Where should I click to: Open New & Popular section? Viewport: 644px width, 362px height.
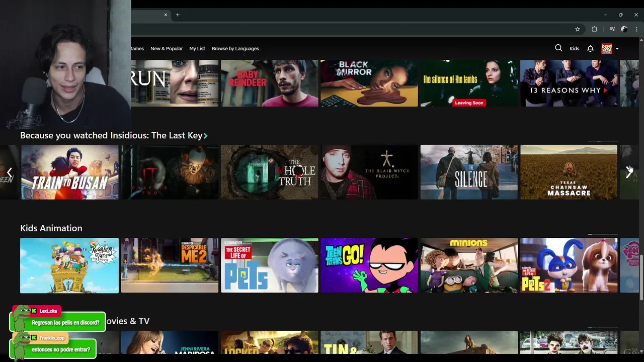pos(167,49)
